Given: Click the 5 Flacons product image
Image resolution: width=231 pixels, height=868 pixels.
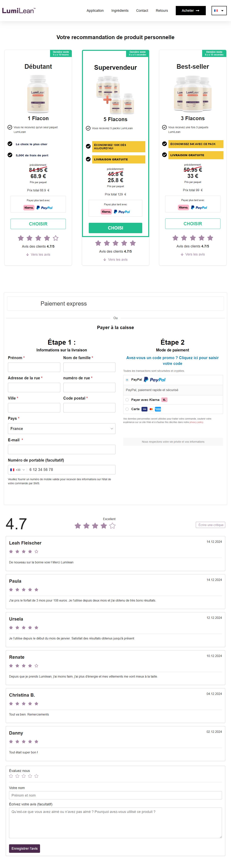Looking at the screenshot, I should [x=115, y=95].
